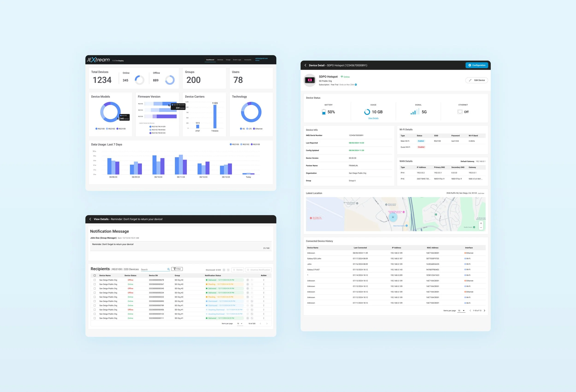Screen dimensions: 576x392
Task: Open Items per page dropdown in Connected Device History
Action: pyautogui.click(x=461, y=310)
